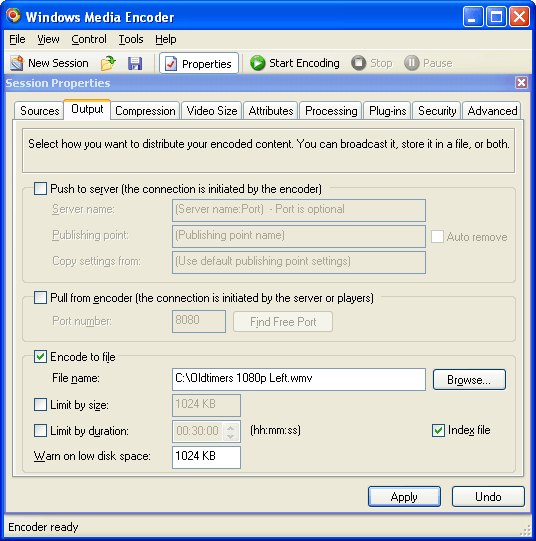Uncheck the Index file checkbox
536x541 pixels.
[x=438, y=430]
